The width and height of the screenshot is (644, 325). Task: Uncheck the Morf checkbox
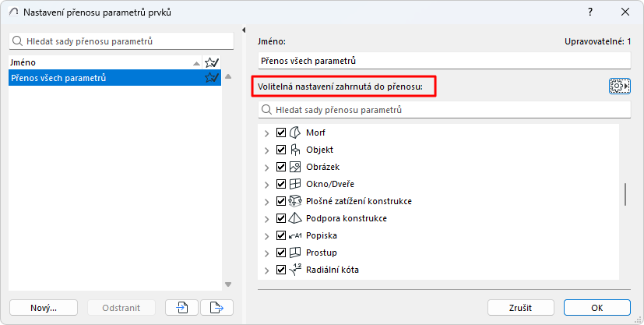(x=281, y=132)
